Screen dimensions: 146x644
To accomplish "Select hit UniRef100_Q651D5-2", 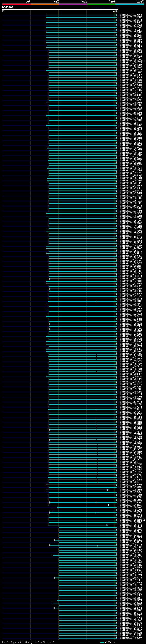I will [132, 520].
